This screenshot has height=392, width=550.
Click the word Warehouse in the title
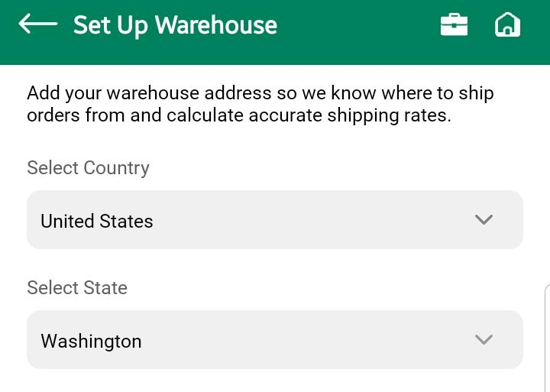[215, 25]
